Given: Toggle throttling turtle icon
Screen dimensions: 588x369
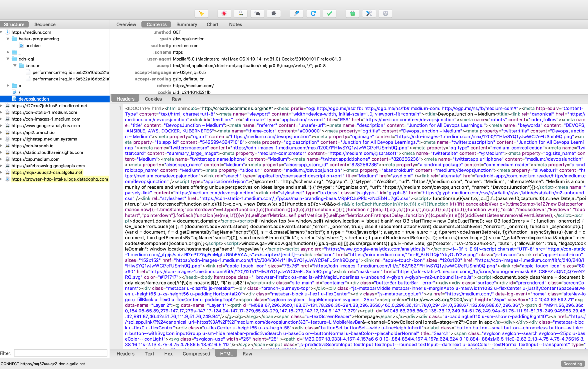Looking at the screenshot, I should [x=257, y=13].
